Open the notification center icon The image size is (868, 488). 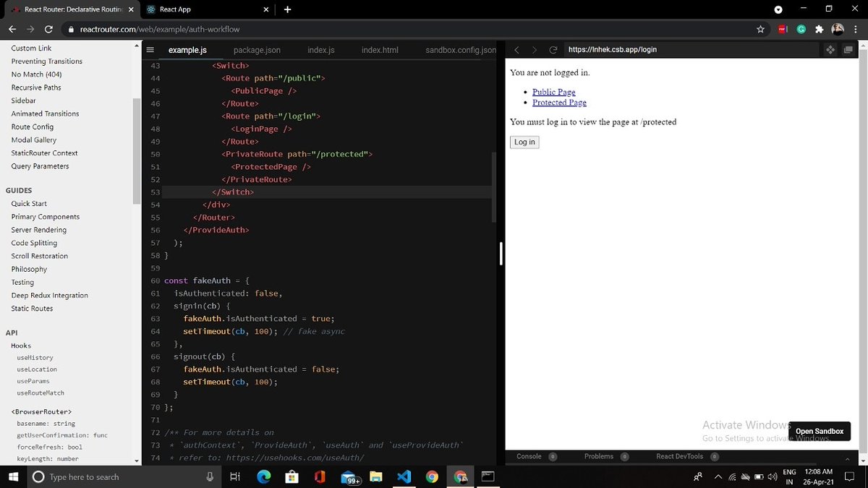(x=850, y=477)
